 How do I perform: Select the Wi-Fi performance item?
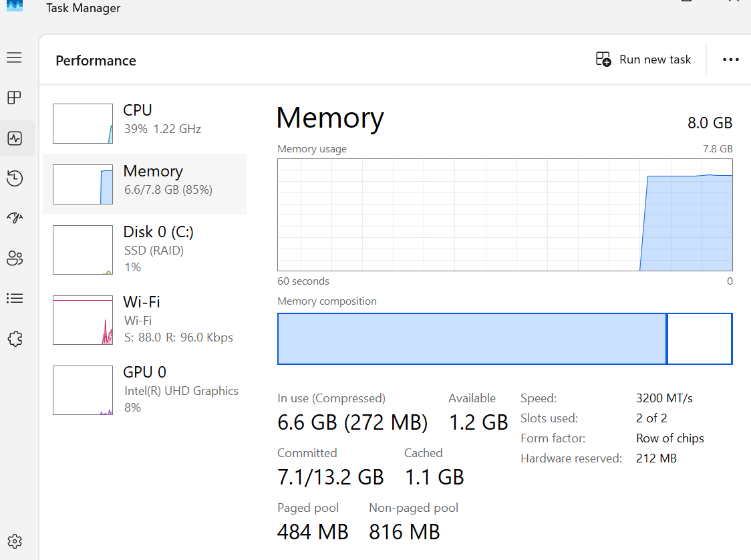(x=144, y=319)
